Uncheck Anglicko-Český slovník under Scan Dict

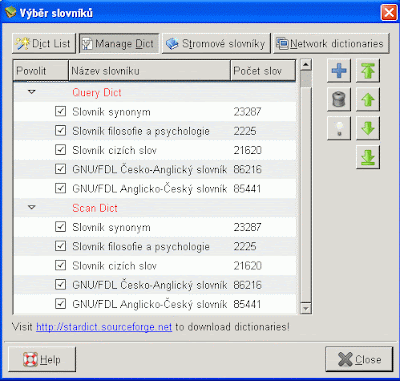point(60,304)
